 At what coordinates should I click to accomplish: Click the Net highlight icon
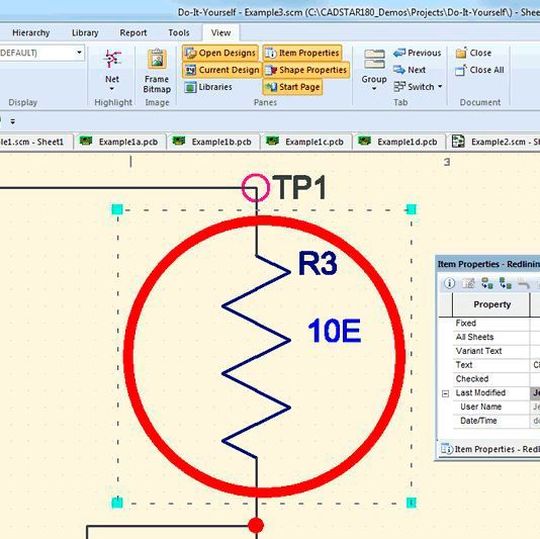[x=112, y=59]
